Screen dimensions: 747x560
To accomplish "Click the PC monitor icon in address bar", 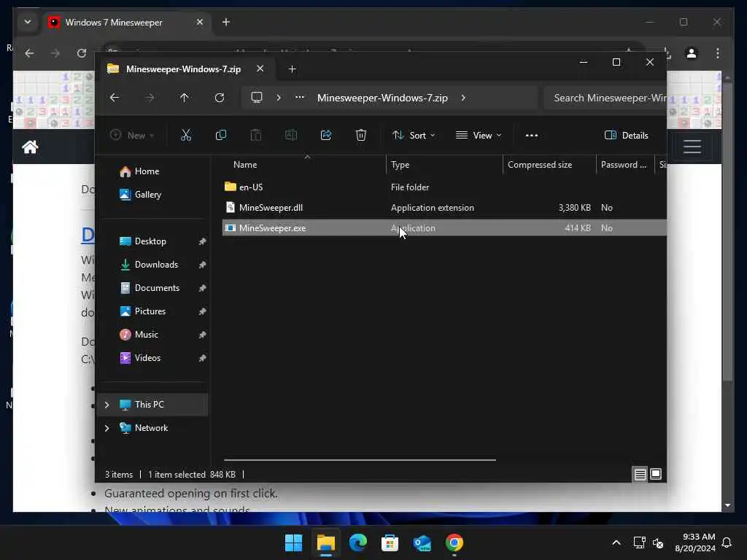I will click(x=257, y=98).
